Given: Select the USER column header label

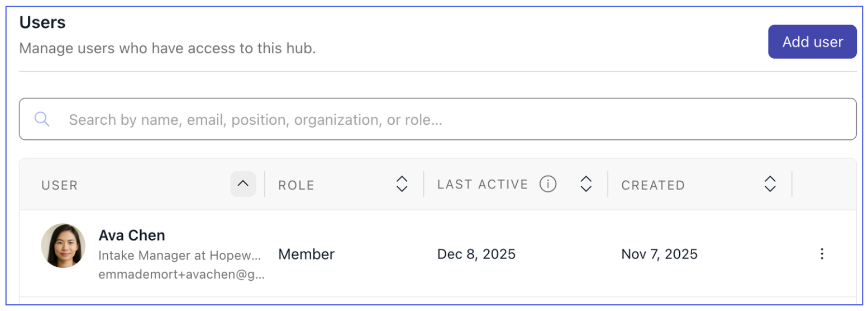Looking at the screenshot, I should [60, 185].
